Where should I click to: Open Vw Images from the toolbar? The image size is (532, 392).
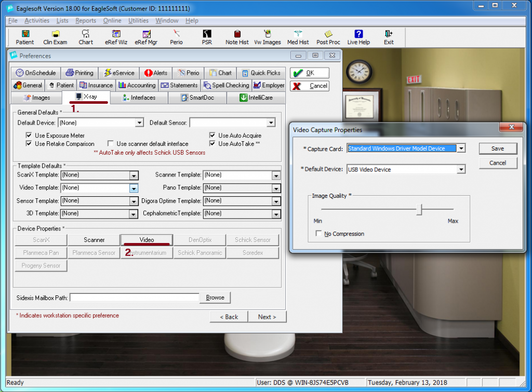(x=268, y=37)
